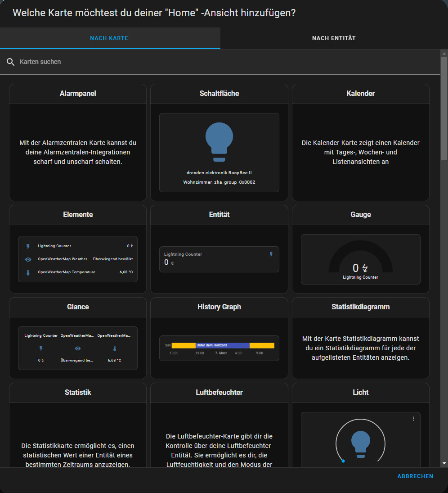Switch to the Nach Entität tab

[x=334, y=38]
